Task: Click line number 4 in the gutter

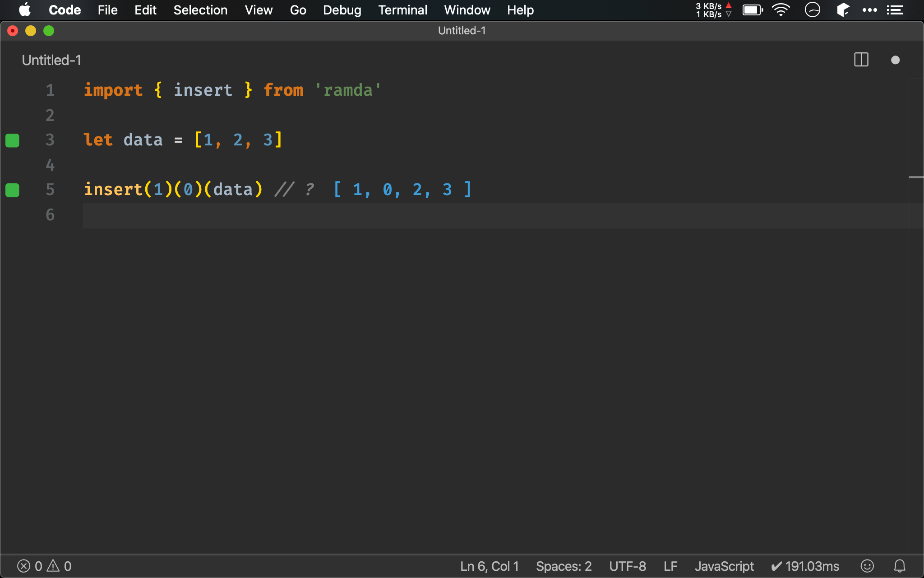Action: (50, 165)
